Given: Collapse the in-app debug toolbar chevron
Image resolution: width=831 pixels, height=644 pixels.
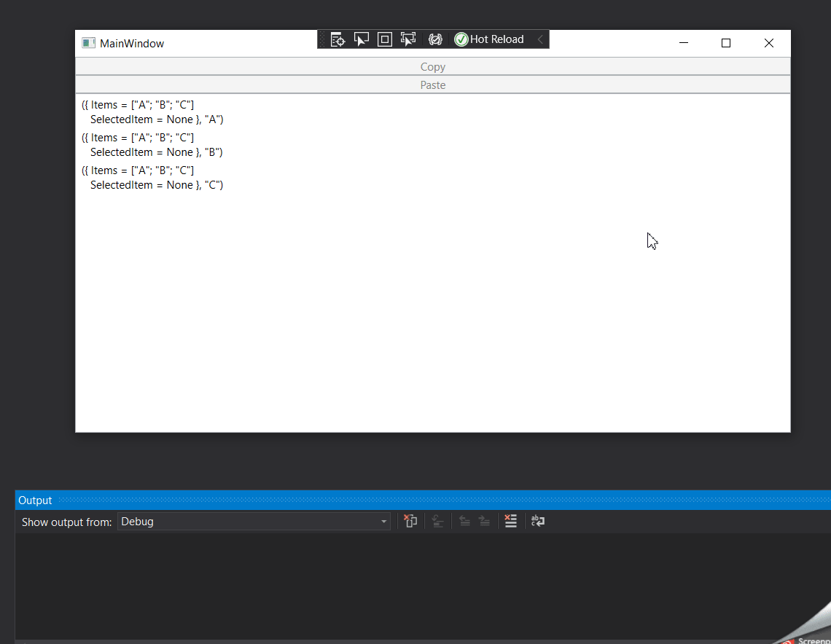Looking at the screenshot, I should (540, 39).
